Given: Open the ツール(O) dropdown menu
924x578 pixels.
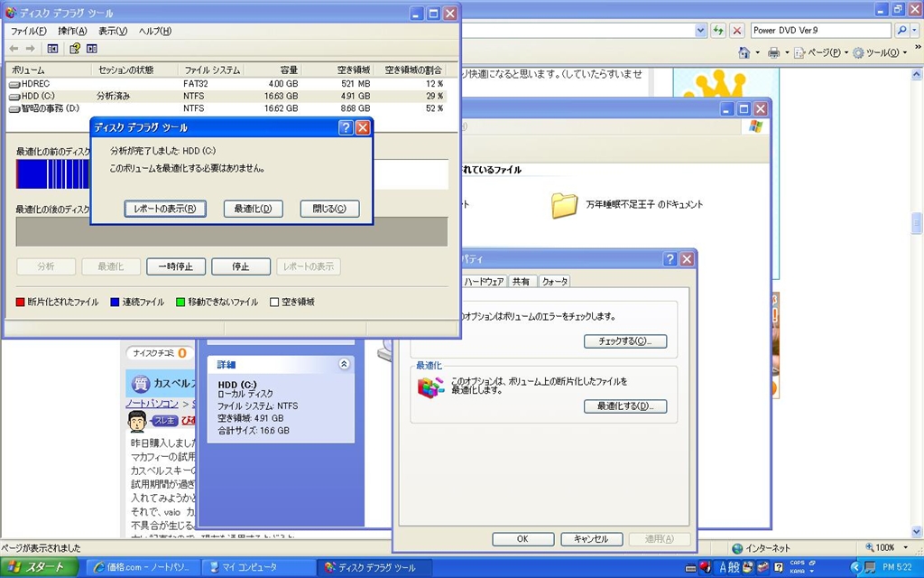Looking at the screenshot, I should [x=880, y=52].
